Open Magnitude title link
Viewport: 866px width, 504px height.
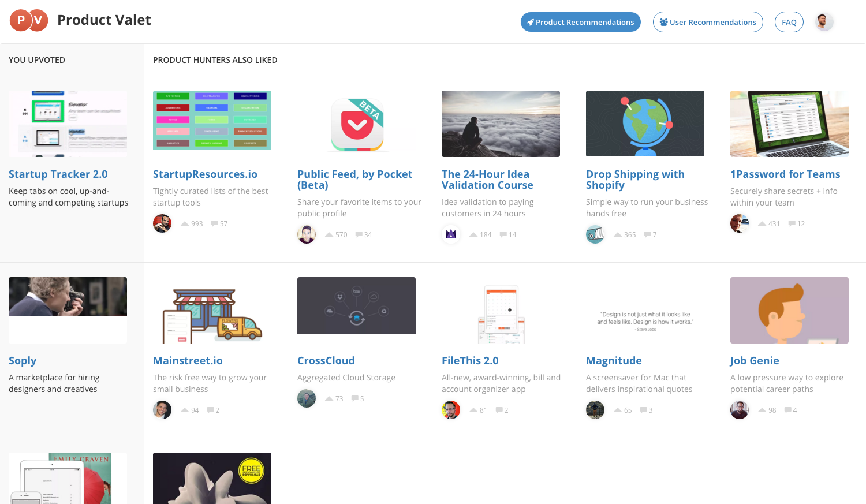pos(614,361)
